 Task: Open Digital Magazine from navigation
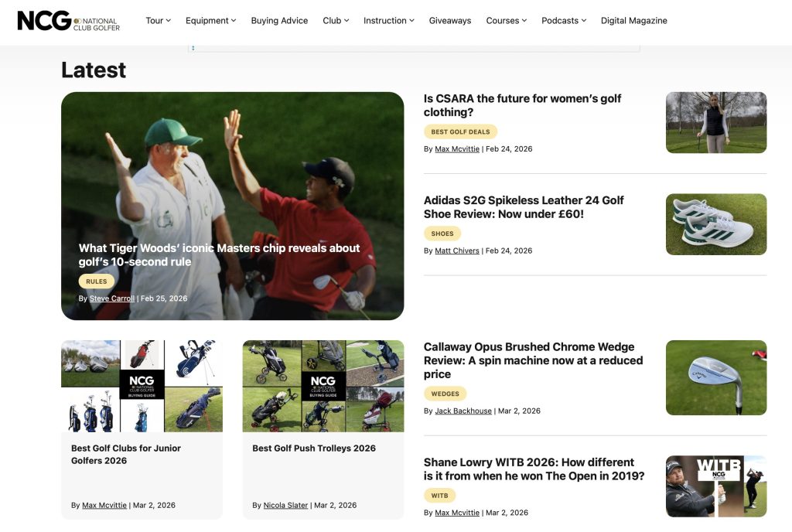coord(633,21)
